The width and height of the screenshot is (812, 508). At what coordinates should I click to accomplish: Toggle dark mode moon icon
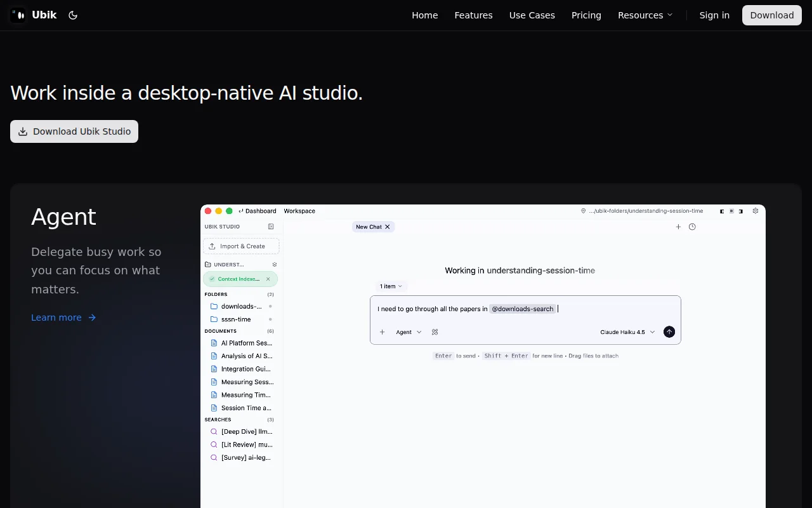73,15
